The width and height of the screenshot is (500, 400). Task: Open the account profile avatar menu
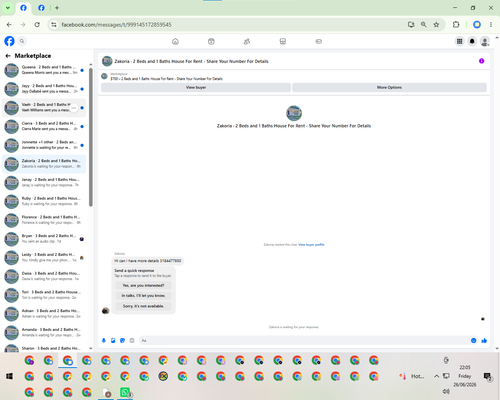tap(485, 41)
